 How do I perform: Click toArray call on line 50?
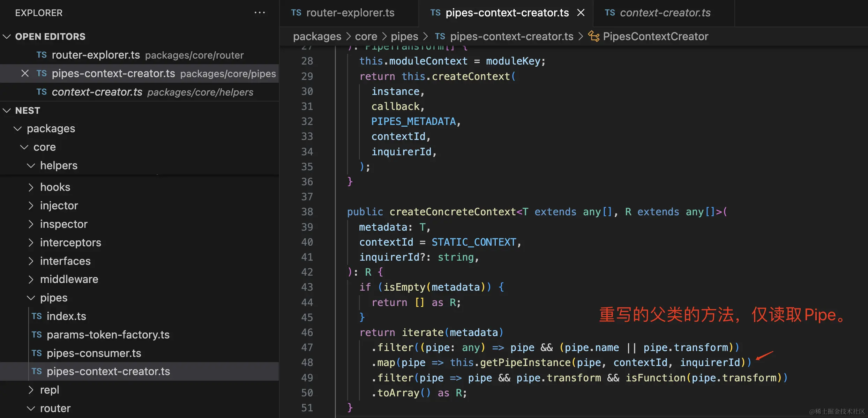tap(398, 393)
